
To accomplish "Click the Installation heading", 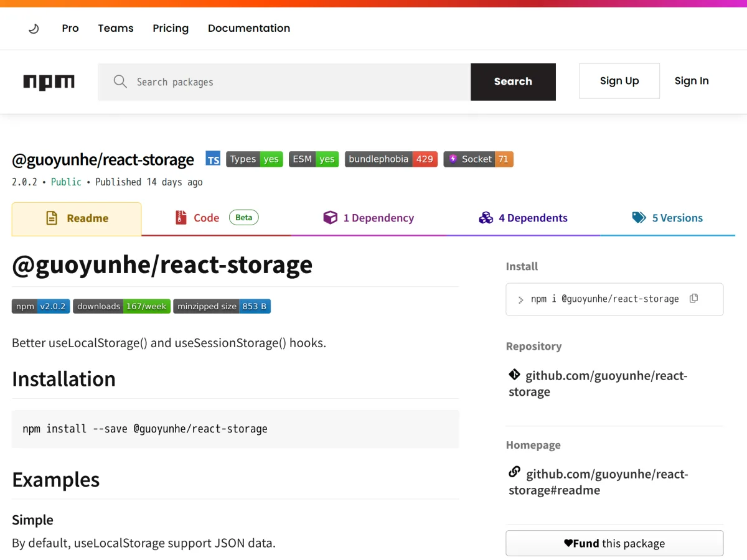I will coord(63,379).
